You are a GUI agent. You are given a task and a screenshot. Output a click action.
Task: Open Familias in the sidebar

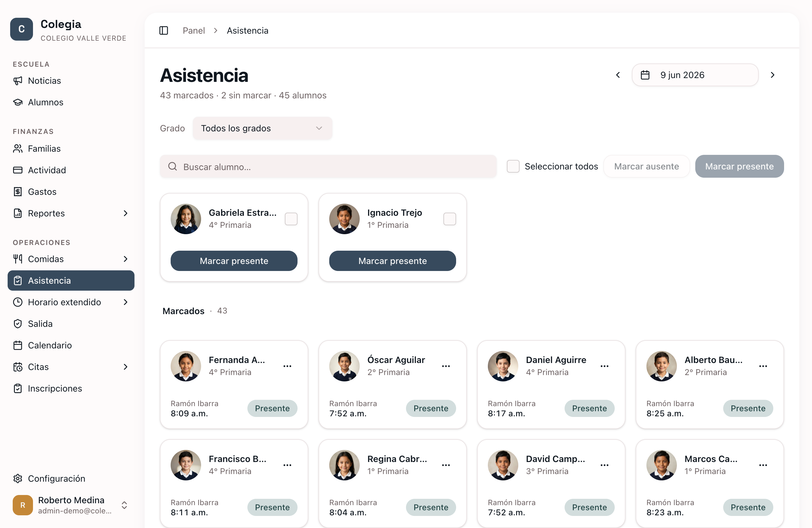point(71,148)
